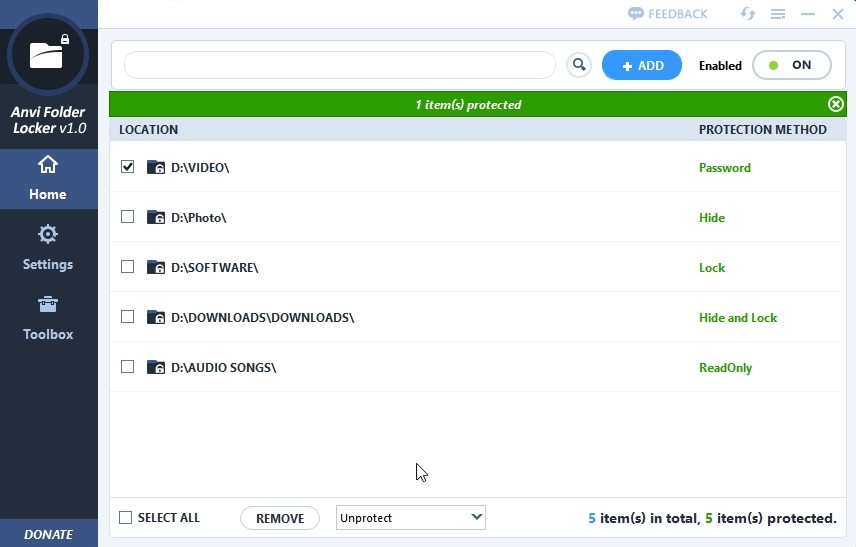Open the hamburger menu icon
856x547 pixels.
[777, 14]
